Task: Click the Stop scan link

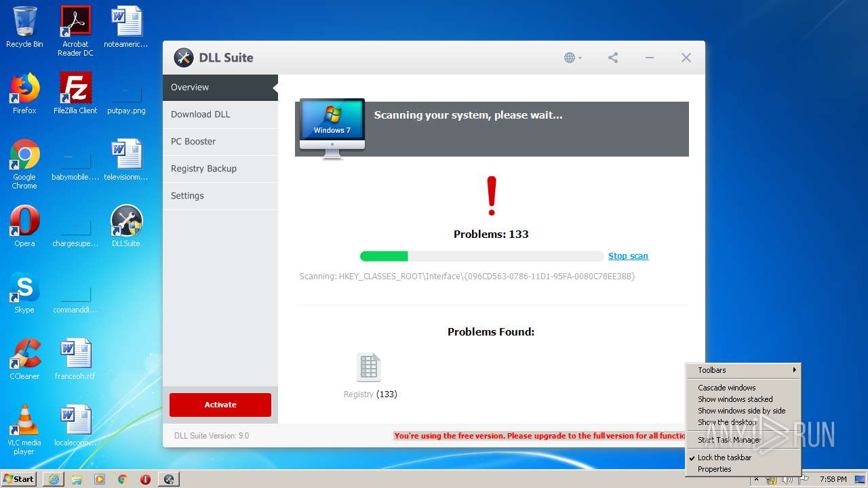Action: pyautogui.click(x=628, y=256)
